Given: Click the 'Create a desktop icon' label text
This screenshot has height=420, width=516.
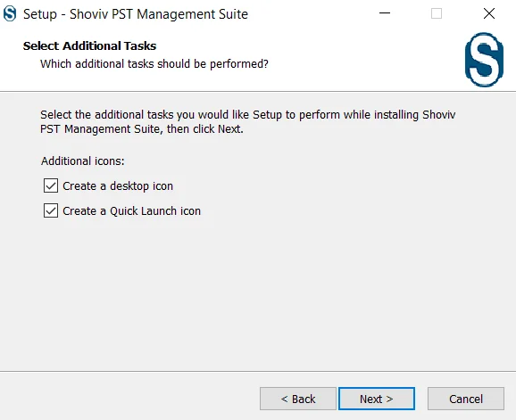Looking at the screenshot, I should [118, 186].
